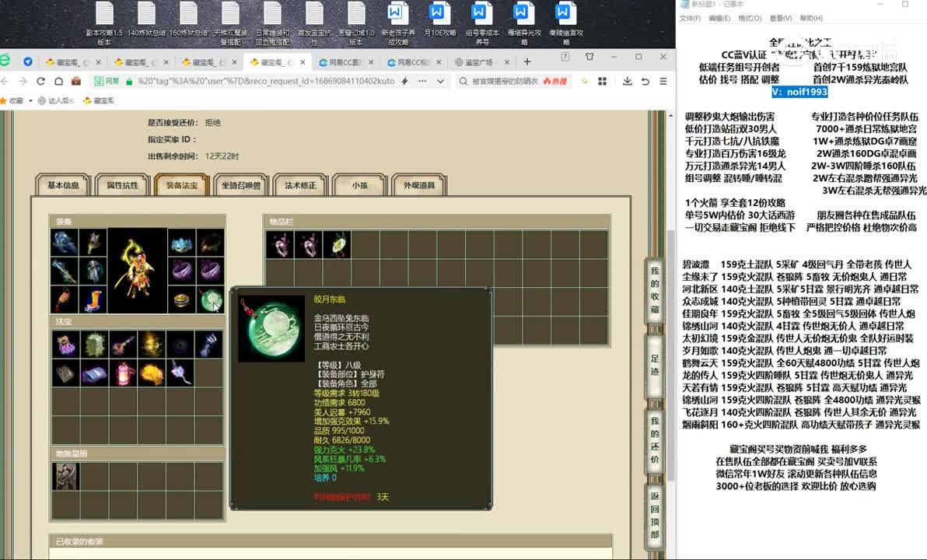Click the 热搜 hot search button
Screen dimensions: 927x560
point(554,81)
